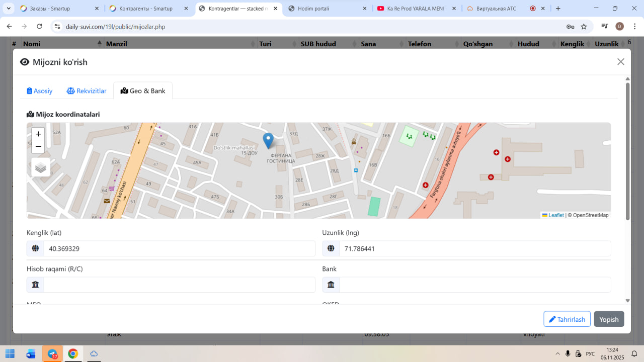The width and height of the screenshot is (644, 362).
Task: Click the Yopish button
Action: (x=609, y=319)
